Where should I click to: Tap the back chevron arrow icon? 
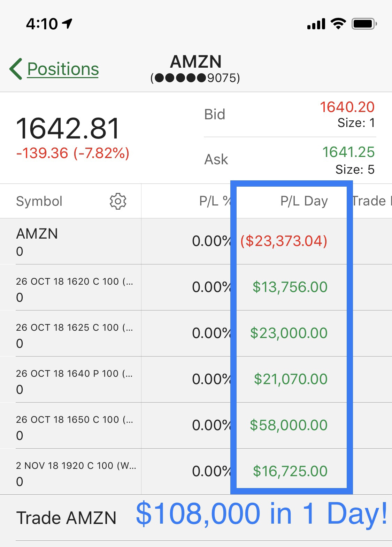pos(16,69)
